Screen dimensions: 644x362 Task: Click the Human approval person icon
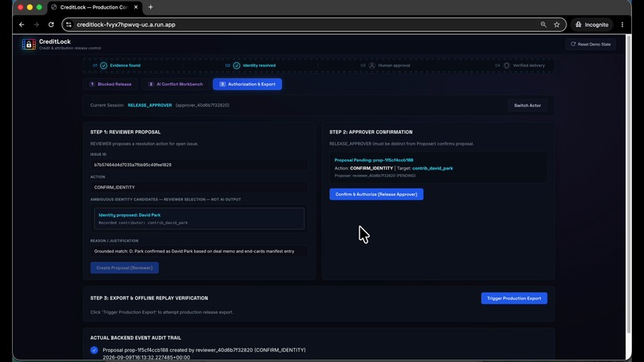[372, 66]
